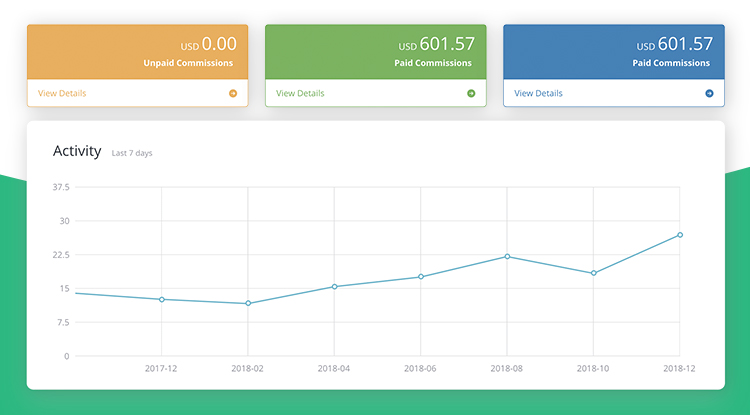
Task: Select the 2018-06 data point on Activity chart
Action: pyautogui.click(x=420, y=276)
